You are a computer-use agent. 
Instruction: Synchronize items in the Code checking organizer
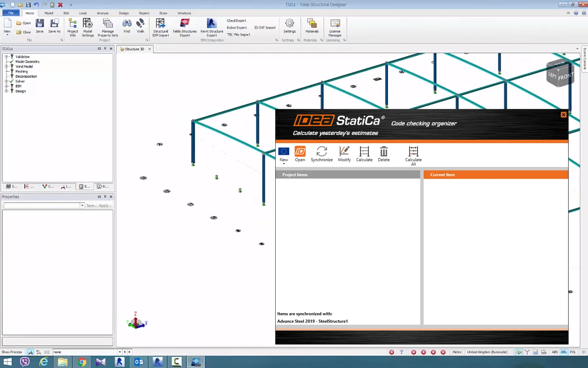point(322,154)
